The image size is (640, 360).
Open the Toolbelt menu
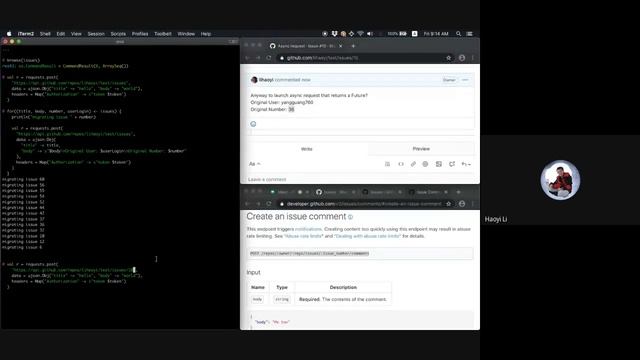click(x=163, y=34)
